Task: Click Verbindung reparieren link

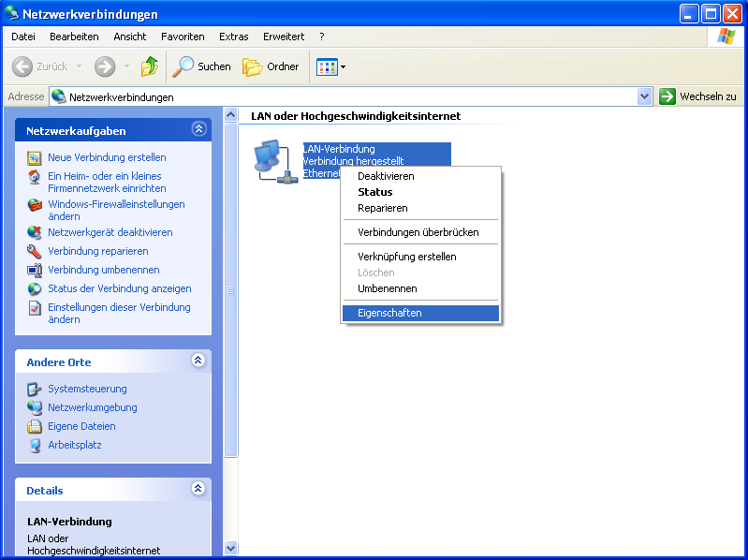Action: click(x=97, y=251)
